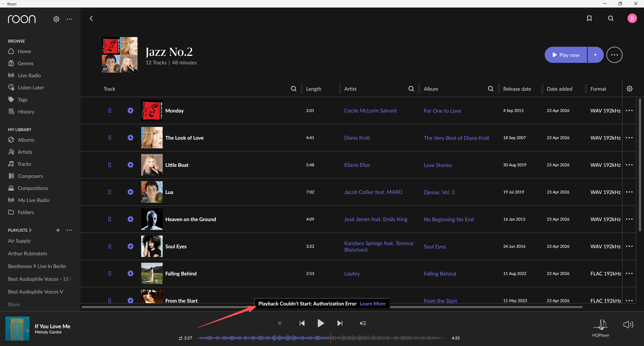Image resolution: width=644 pixels, height=346 pixels.
Task: Open Roon settings gear in sidebar header
Action: point(56,19)
